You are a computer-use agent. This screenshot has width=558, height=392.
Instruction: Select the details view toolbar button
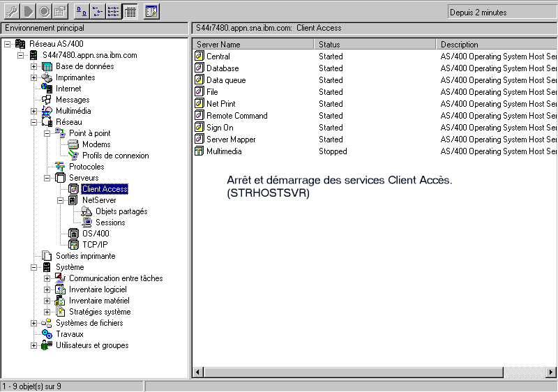(130, 12)
